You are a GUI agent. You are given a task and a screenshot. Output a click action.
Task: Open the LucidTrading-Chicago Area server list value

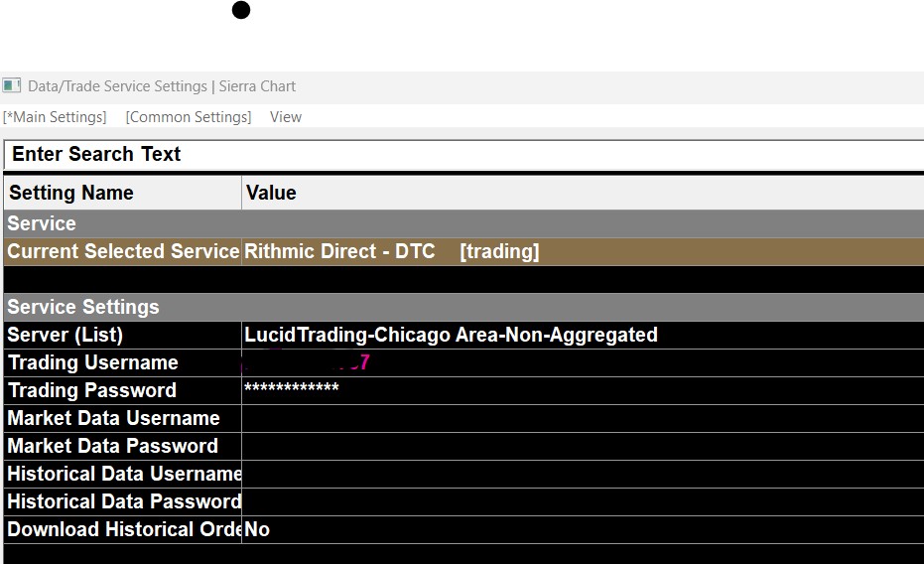click(583, 335)
